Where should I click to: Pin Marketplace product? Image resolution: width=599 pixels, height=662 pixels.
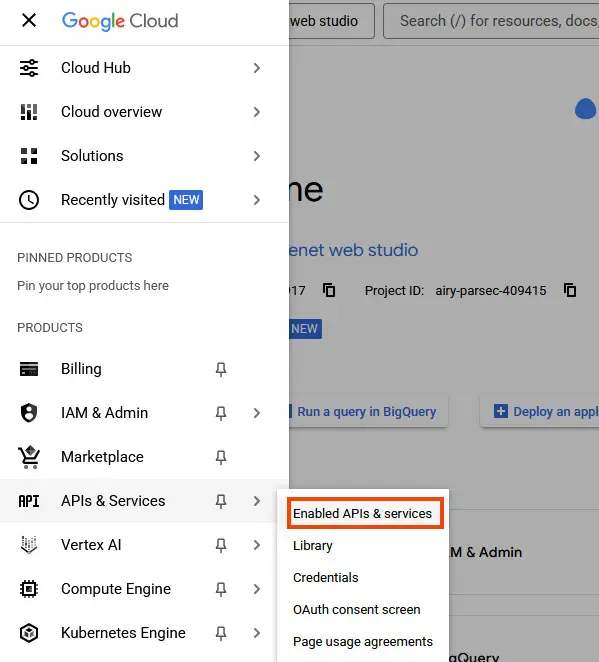[221, 457]
